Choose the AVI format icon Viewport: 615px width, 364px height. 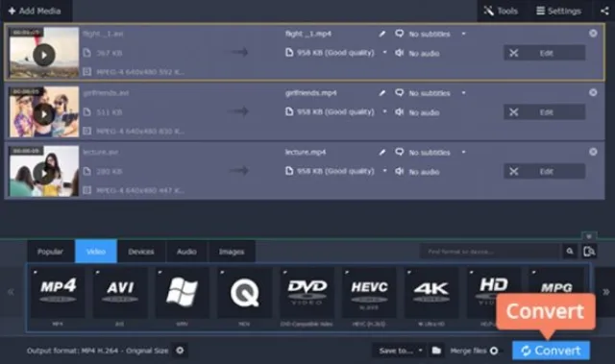click(x=120, y=293)
